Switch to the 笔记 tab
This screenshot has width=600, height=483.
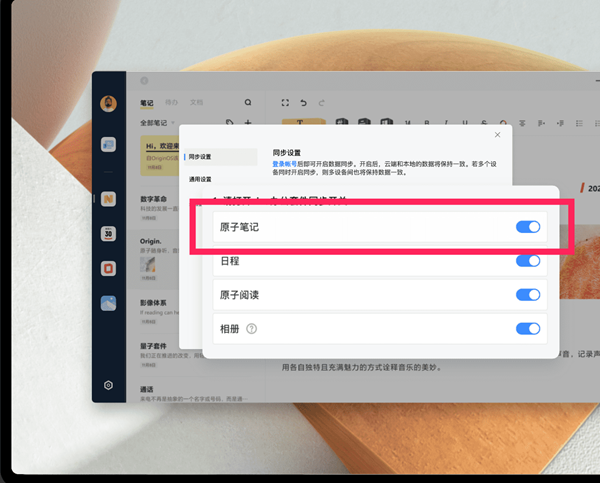(147, 103)
